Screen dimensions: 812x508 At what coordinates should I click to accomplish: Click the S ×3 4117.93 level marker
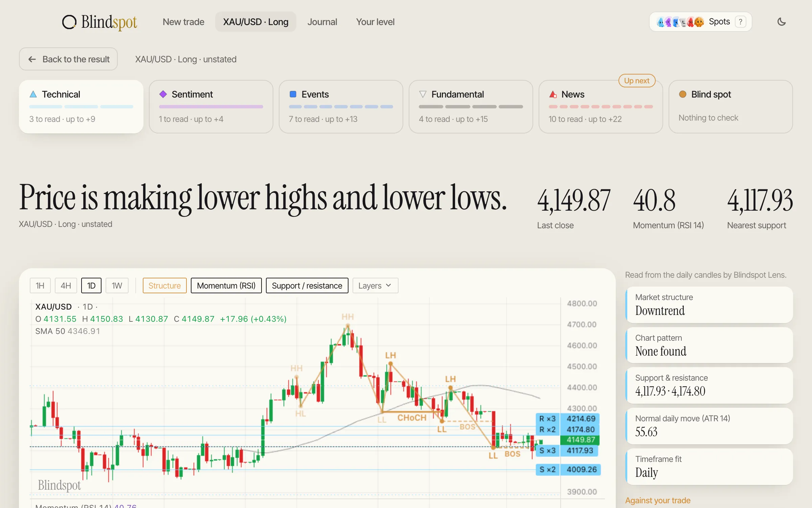(x=567, y=450)
